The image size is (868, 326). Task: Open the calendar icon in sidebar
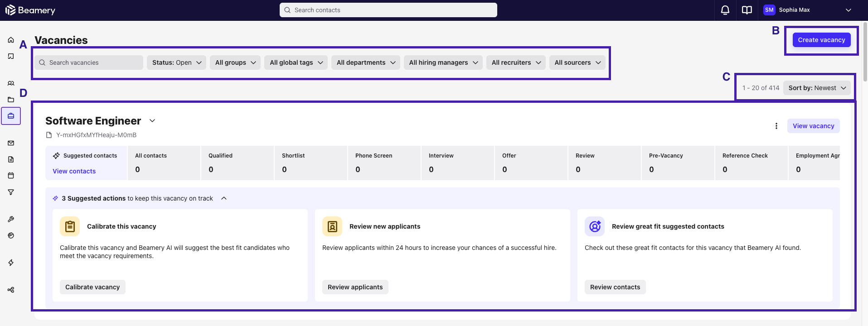coord(11,176)
